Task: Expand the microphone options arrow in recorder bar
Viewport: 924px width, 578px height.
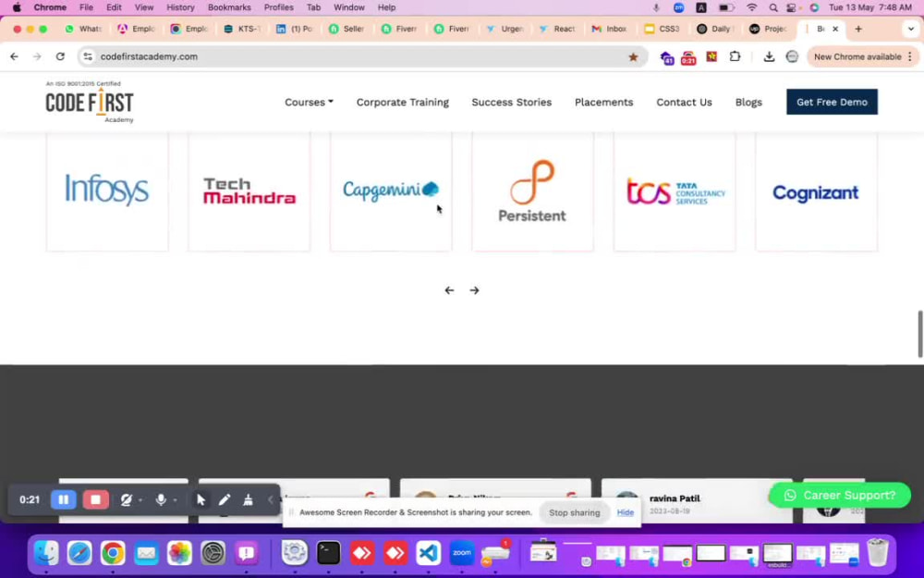Action: coord(175,500)
